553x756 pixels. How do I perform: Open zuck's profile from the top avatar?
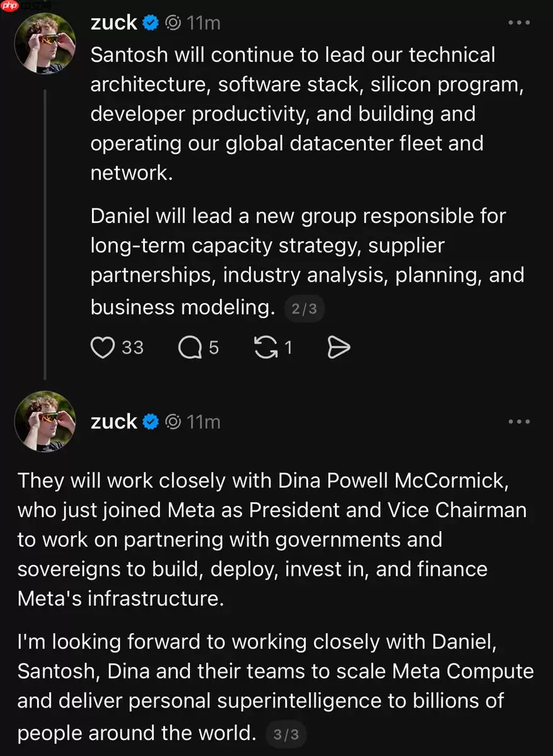pos(45,43)
